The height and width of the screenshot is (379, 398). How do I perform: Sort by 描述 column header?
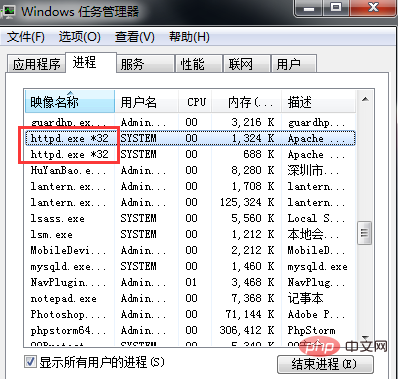tap(318, 101)
